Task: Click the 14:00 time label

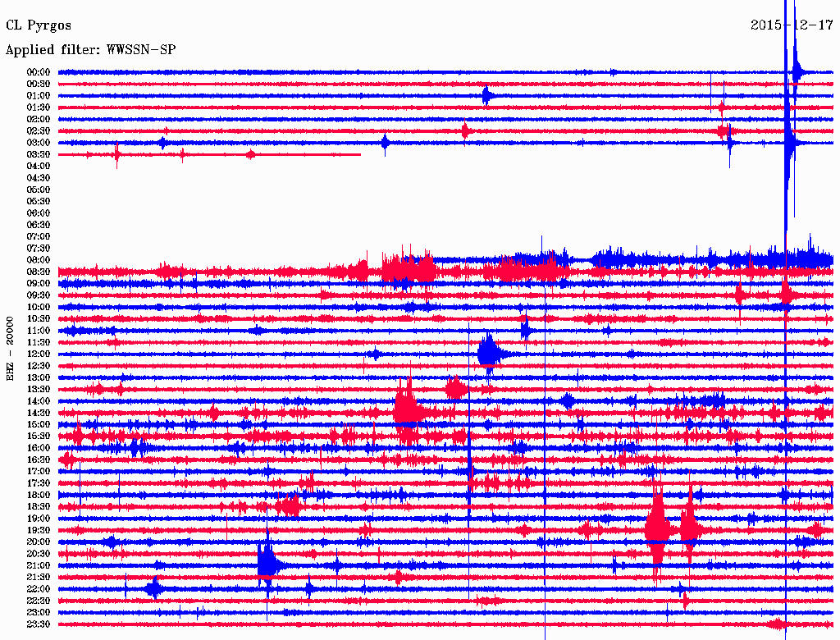Action: pyautogui.click(x=39, y=401)
